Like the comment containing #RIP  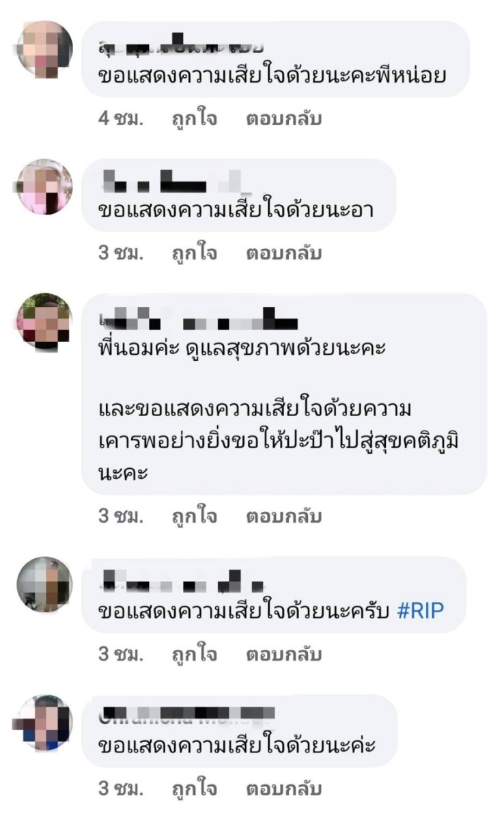tap(194, 655)
